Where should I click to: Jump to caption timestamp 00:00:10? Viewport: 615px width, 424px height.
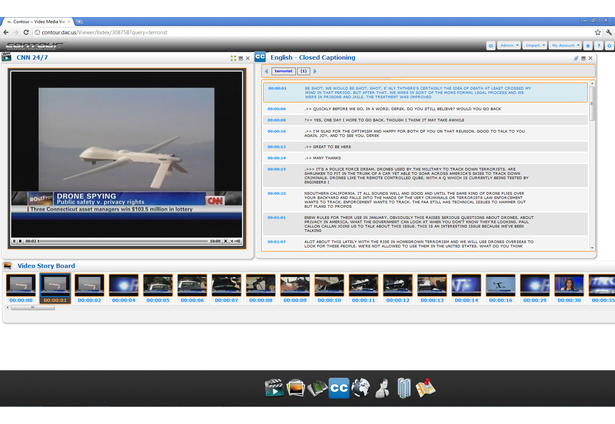pos(277,131)
